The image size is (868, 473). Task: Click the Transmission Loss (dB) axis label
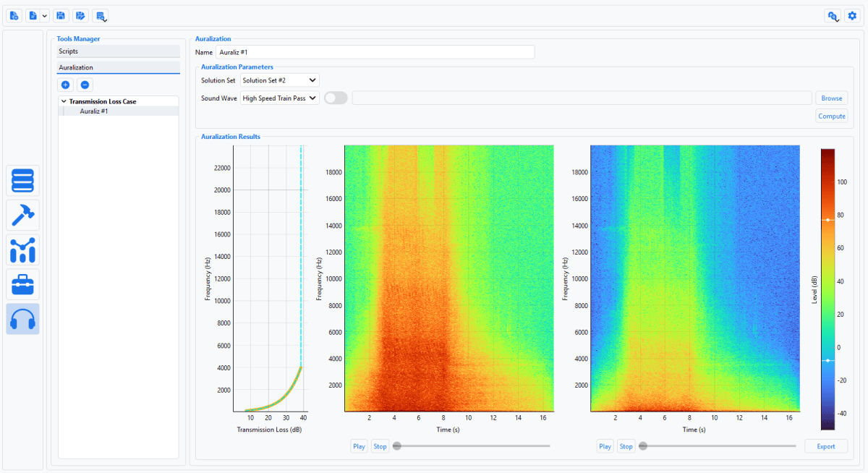click(x=271, y=429)
